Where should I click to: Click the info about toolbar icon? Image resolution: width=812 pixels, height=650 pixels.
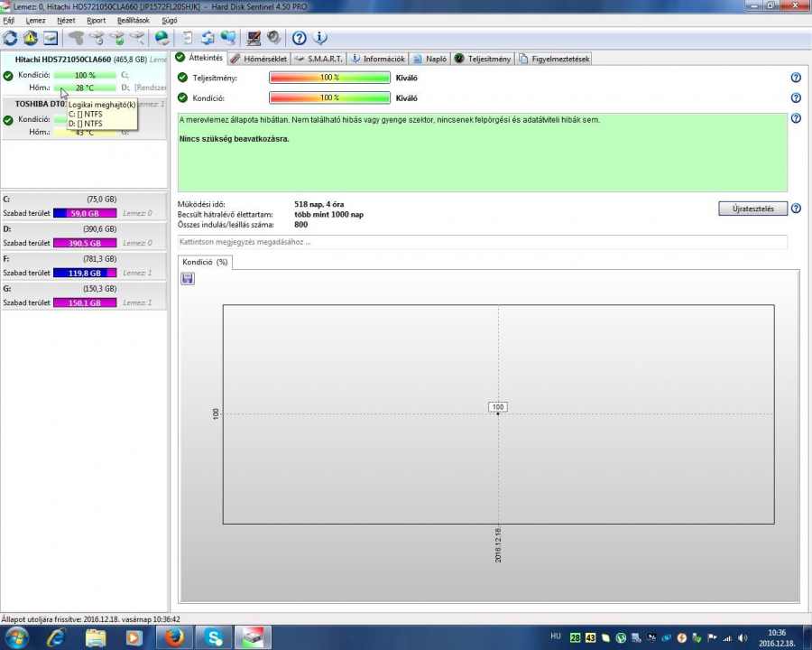[x=320, y=38]
